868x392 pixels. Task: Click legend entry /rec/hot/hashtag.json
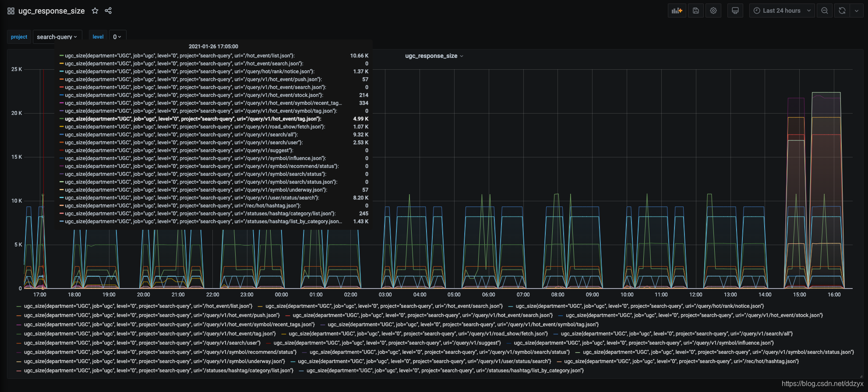point(681,361)
